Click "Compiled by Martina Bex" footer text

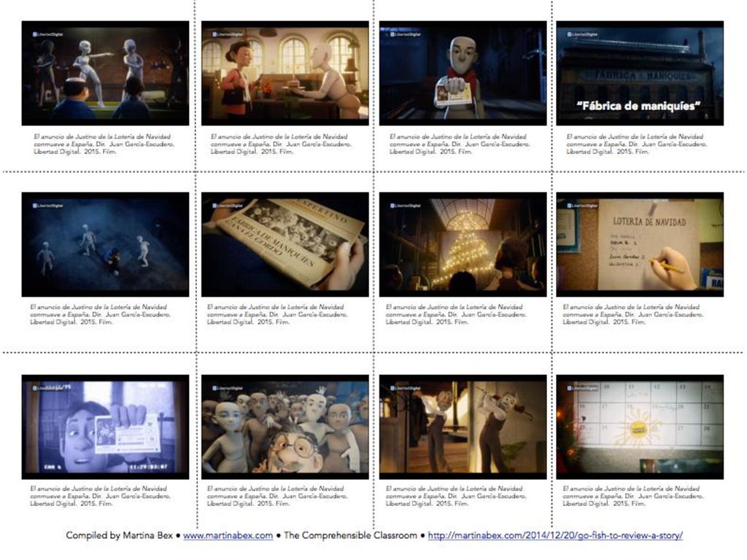pos(119,535)
